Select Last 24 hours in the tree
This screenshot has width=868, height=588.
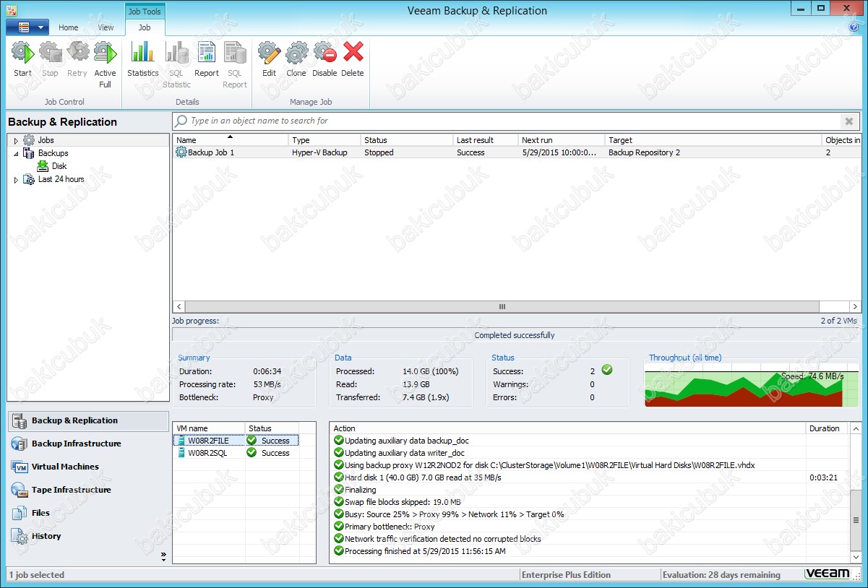click(53, 179)
